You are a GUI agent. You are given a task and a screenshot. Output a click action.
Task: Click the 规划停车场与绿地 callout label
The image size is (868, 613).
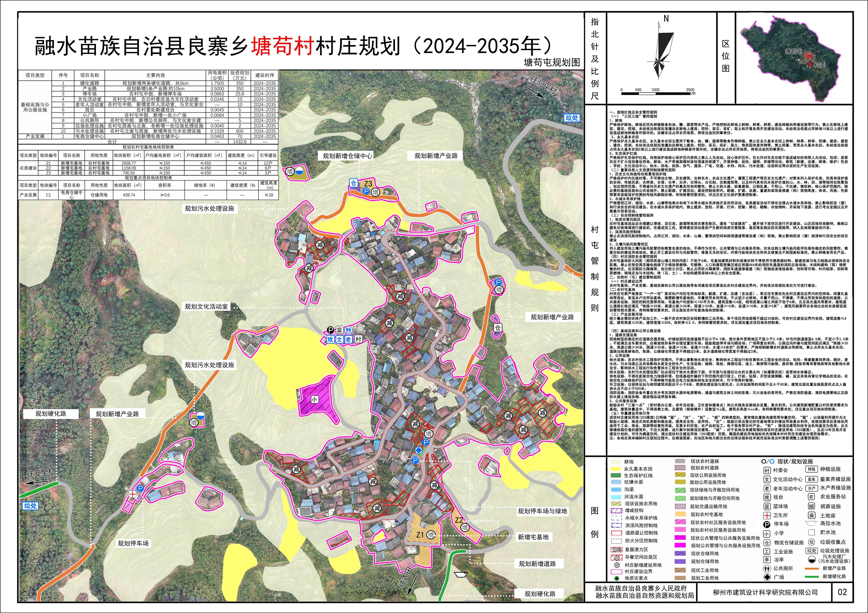tap(542, 511)
